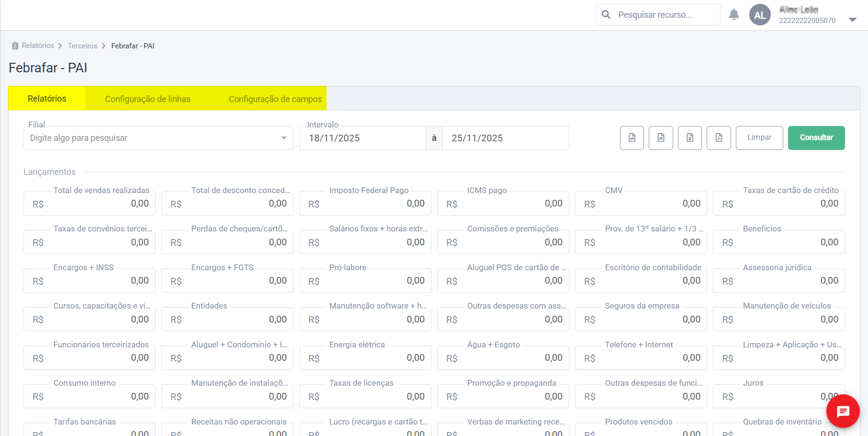Export report as plain text document
Image resolution: width=868 pixels, height=436 pixels.
point(661,138)
